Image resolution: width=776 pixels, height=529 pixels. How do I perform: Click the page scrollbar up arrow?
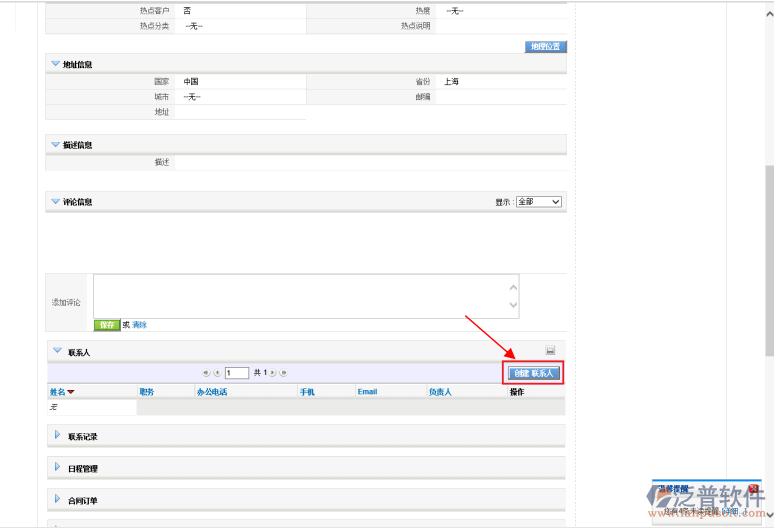pyautogui.click(x=770, y=14)
